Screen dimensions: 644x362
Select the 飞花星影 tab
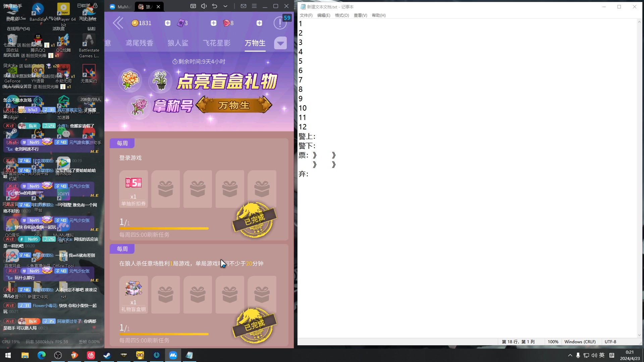pos(216,43)
